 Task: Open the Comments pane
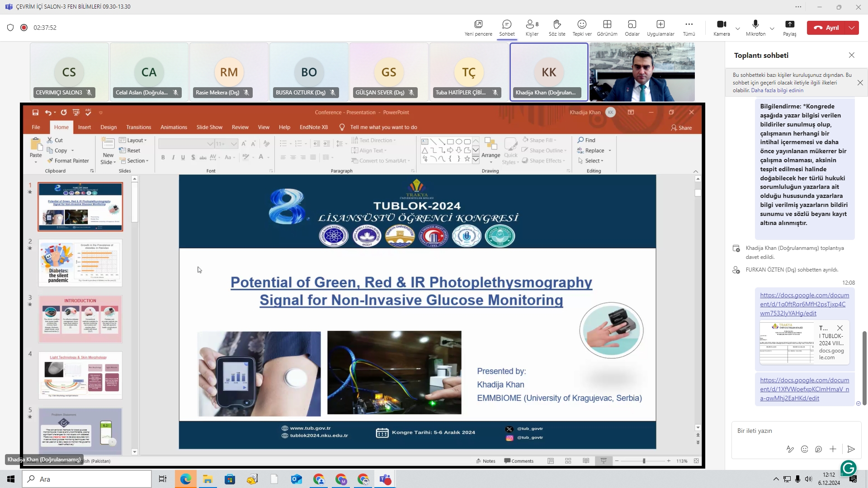click(x=519, y=461)
